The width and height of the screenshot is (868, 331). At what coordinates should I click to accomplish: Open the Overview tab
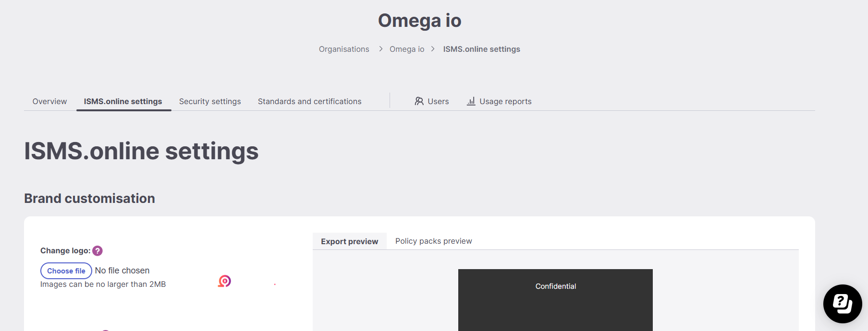(49, 101)
